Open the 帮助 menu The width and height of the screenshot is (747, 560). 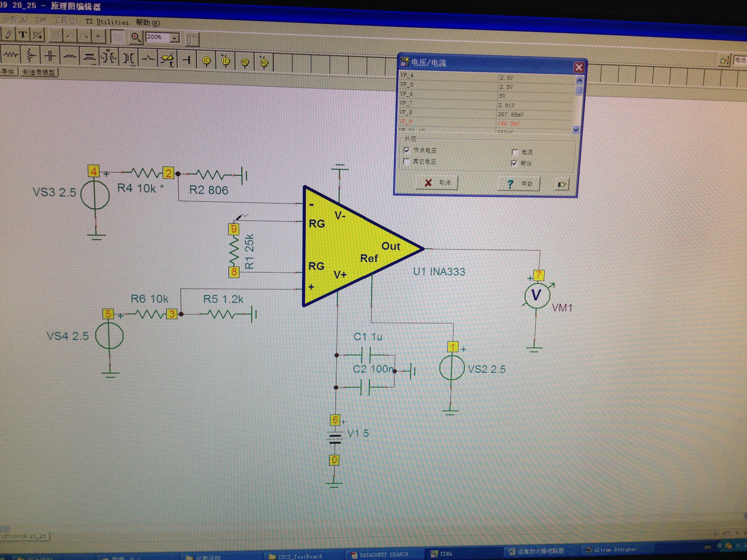(x=147, y=23)
